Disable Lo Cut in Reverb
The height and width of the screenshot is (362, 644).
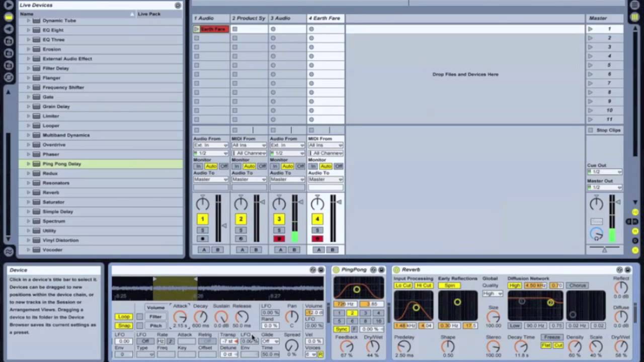tap(403, 286)
